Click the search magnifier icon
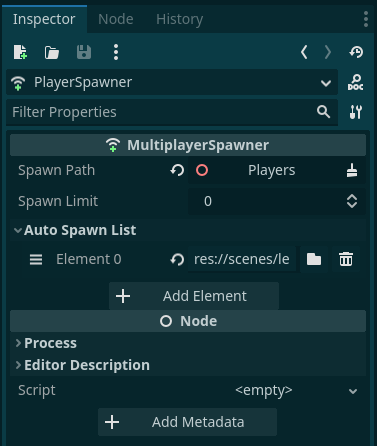This screenshot has width=377, height=446. (x=323, y=112)
